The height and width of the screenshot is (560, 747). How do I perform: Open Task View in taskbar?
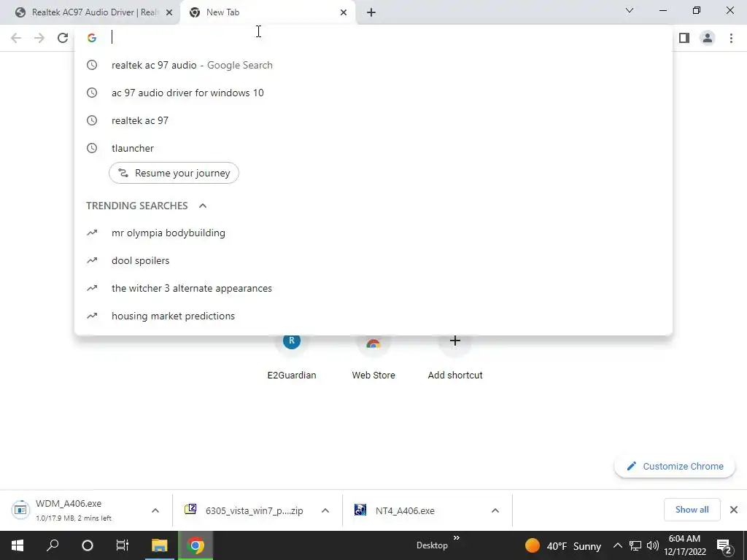pos(123,545)
